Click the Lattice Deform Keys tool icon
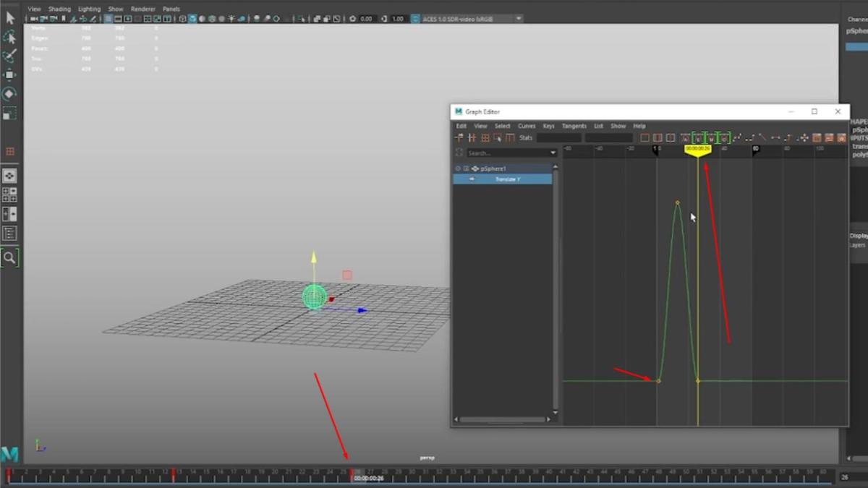Image resolution: width=868 pixels, height=488 pixels. pyautogui.click(x=485, y=138)
